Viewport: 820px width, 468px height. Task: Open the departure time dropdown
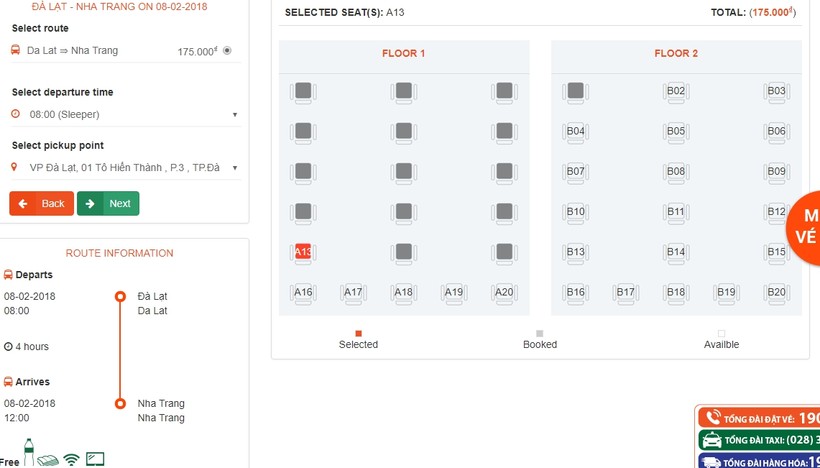(x=125, y=114)
